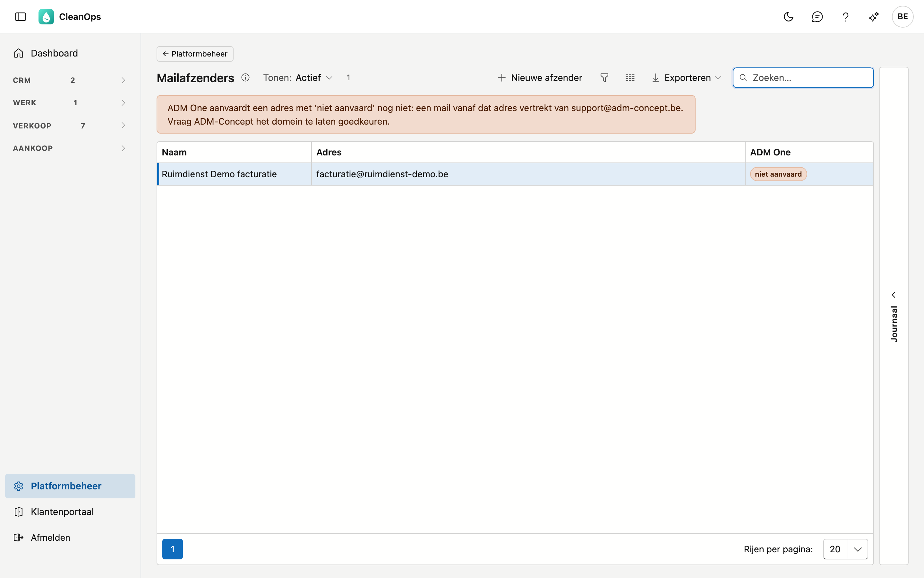
Task: Open Klantenportaal in sidebar
Action: point(70,512)
